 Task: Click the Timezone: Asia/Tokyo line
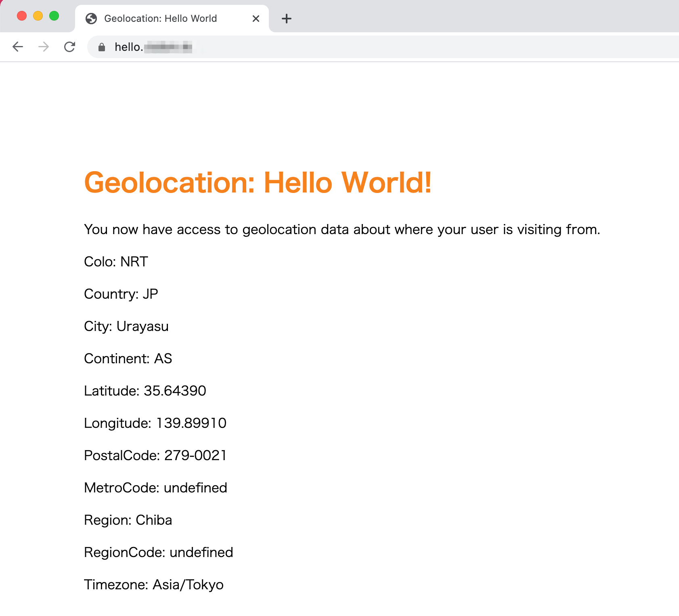tap(154, 585)
